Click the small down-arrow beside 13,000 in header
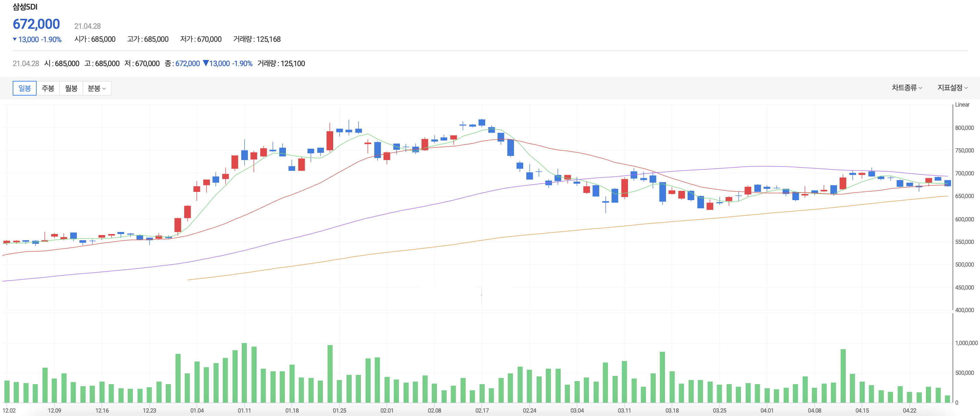The width and height of the screenshot is (980, 416). (15, 39)
